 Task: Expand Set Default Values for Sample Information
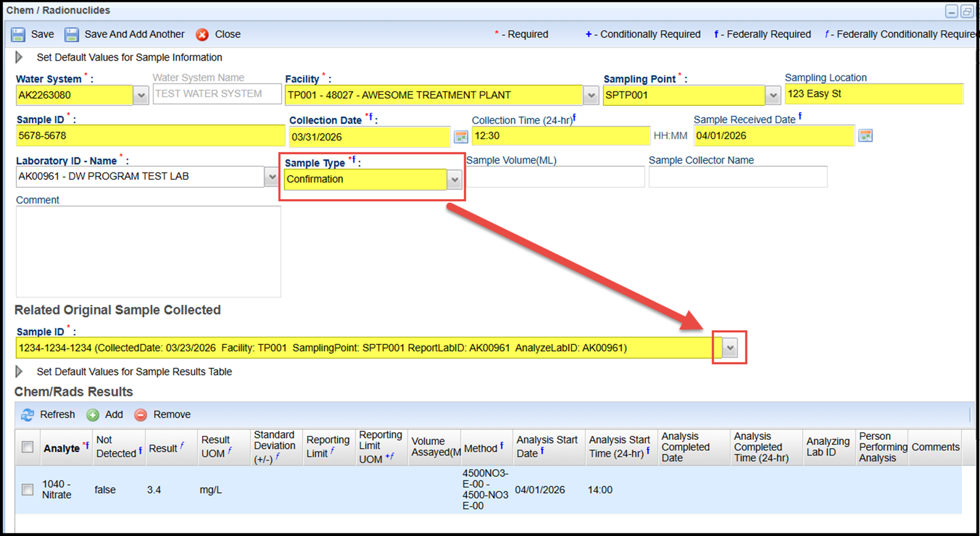(19, 57)
